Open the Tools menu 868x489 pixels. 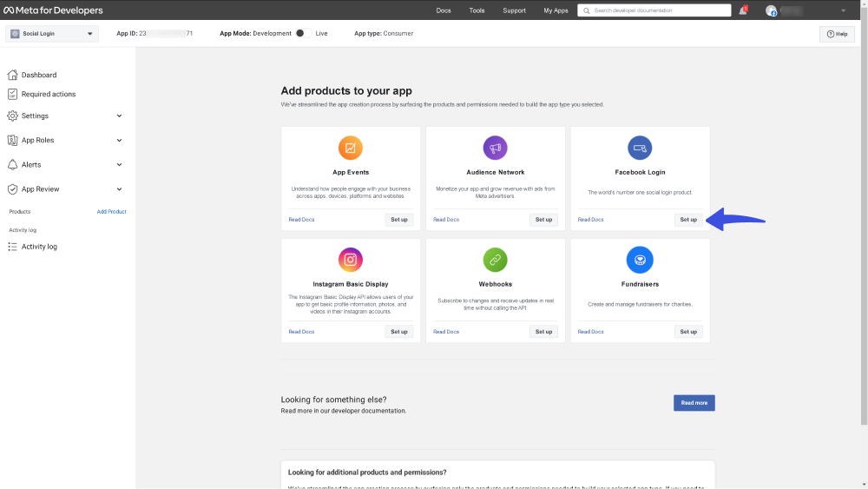point(477,10)
